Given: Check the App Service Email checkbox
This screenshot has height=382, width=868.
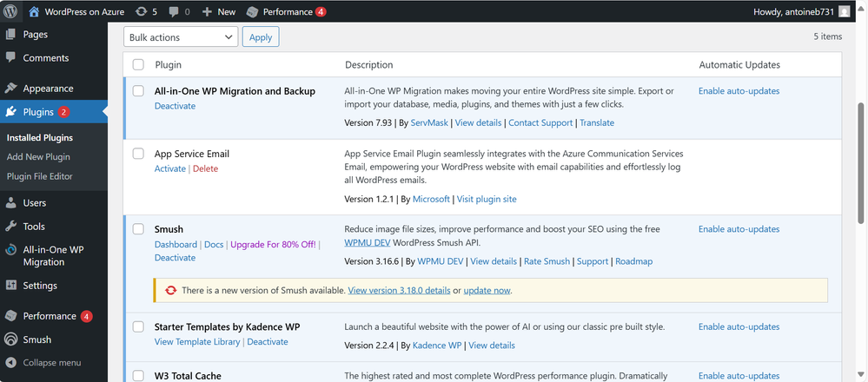Looking at the screenshot, I should [x=138, y=154].
